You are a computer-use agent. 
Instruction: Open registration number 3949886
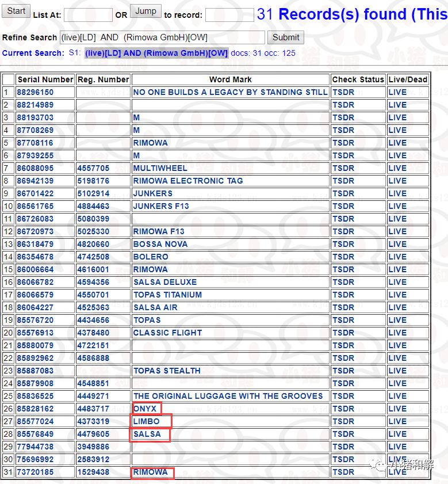(x=93, y=447)
